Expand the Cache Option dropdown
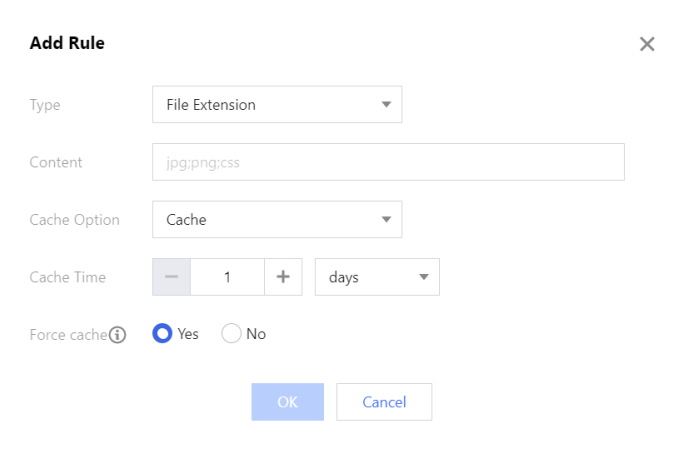 tap(276, 219)
